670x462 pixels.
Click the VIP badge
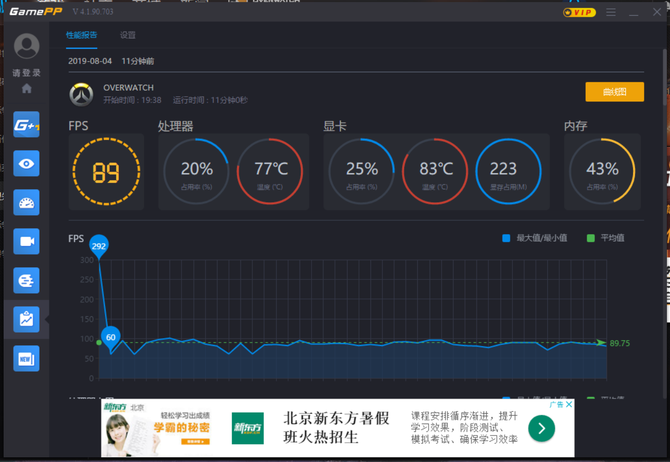(x=579, y=12)
